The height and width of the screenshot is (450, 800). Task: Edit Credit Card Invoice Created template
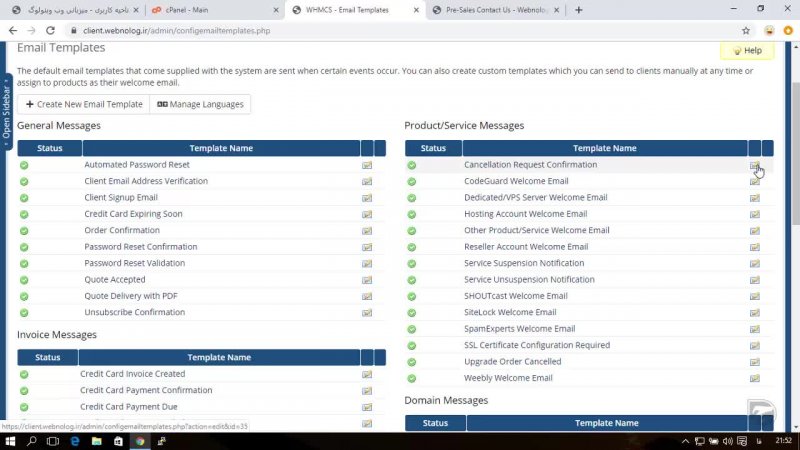367,374
